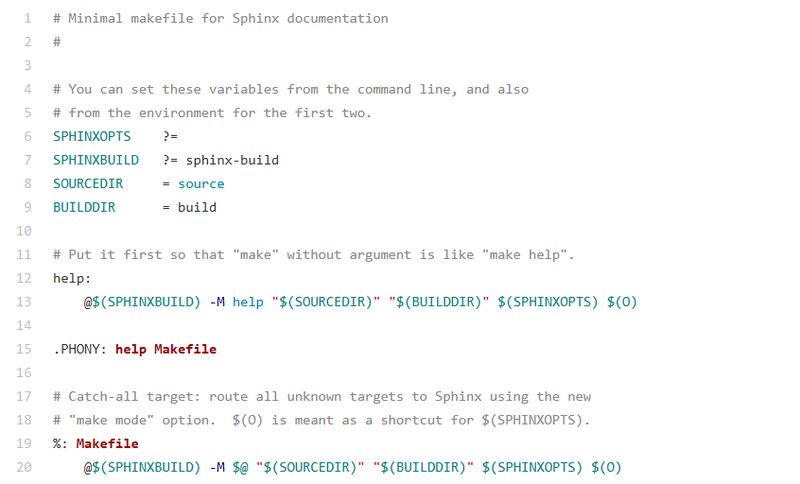Click the .PHONY declaration
The height and width of the screenshot is (484, 800).
click(x=80, y=349)
